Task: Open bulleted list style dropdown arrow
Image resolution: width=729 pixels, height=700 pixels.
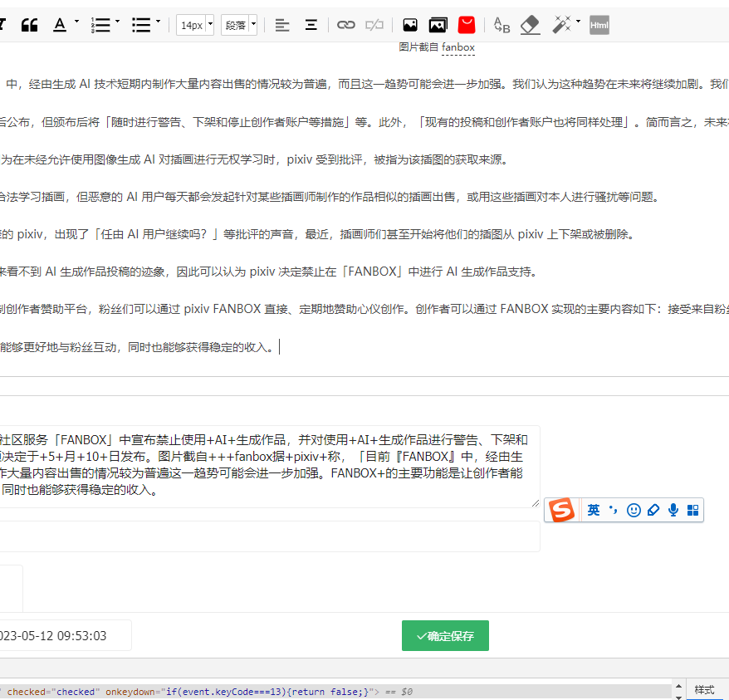Action: pos(158,22)
